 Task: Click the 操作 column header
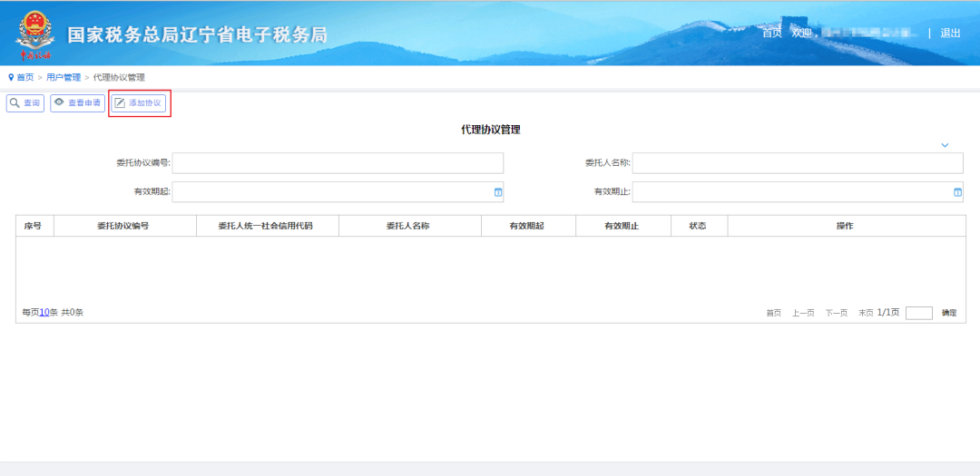[845, 226]
